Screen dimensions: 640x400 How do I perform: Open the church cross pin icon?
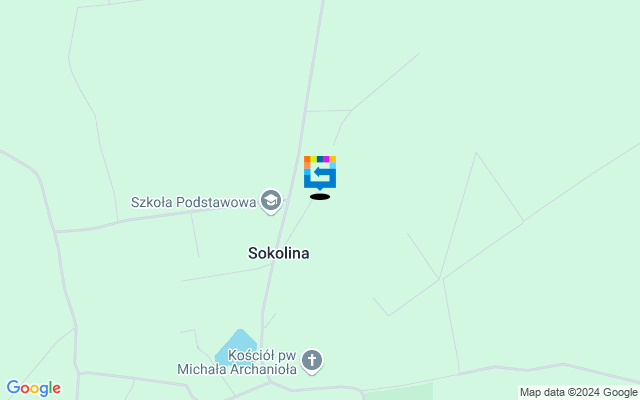coord(312,361)
